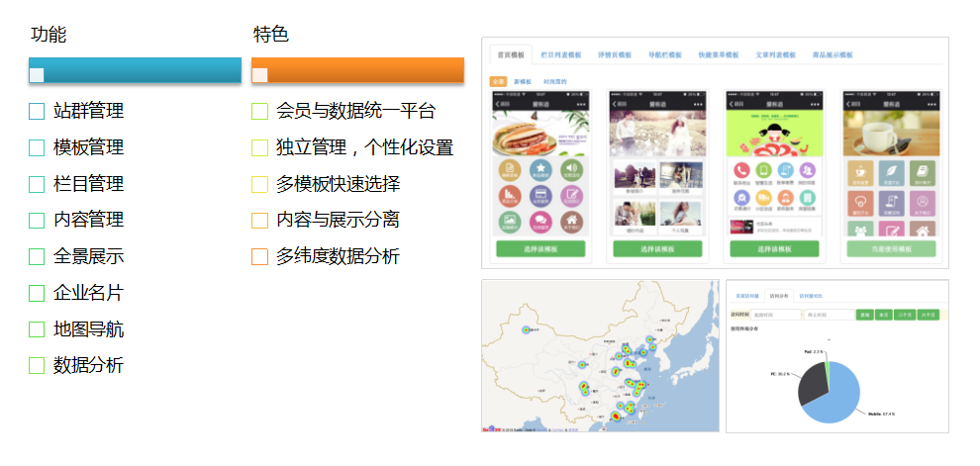The image size is (980, 466).
Task: Click the brown house icon in the first template
Action: [x=570, y=221]
